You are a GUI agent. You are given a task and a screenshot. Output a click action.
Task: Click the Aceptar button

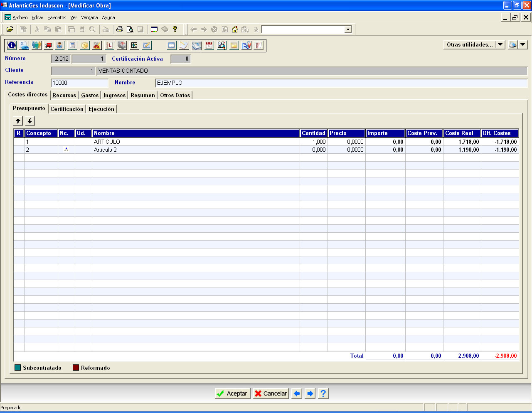coord(233,393)
